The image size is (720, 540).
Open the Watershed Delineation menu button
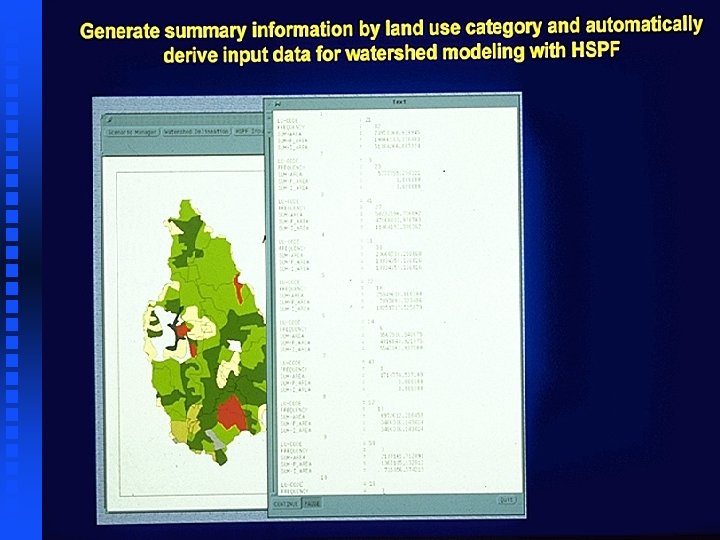[x=196, y=131]
